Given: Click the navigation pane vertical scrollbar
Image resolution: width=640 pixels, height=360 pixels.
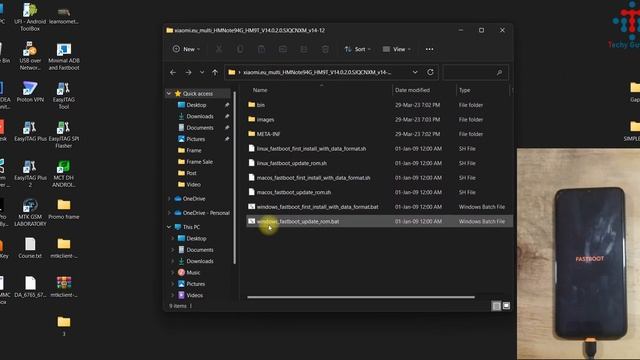Looking at the screenshot, I should (x=235, y=177).
